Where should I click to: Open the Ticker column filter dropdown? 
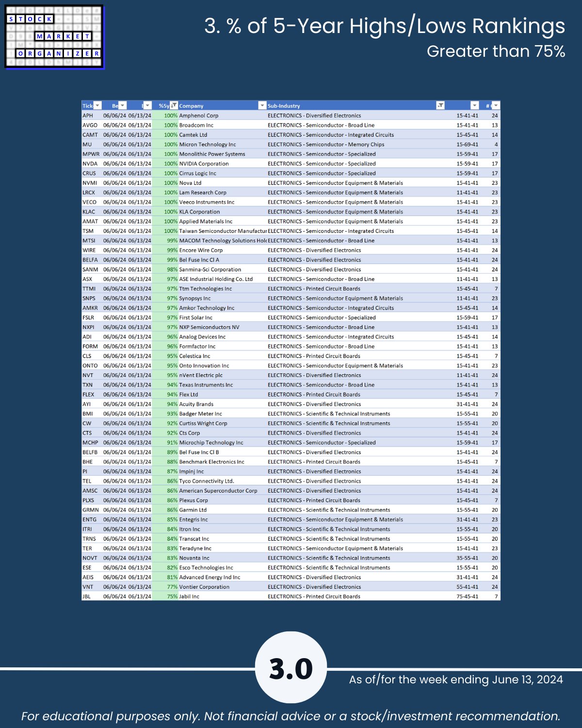click(97, 105)
